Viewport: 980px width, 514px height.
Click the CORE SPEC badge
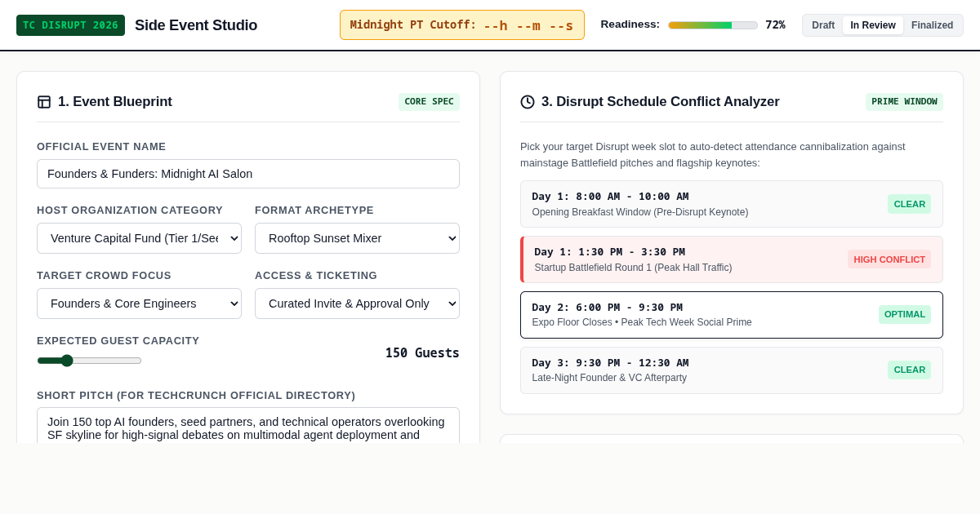[429, 102]
